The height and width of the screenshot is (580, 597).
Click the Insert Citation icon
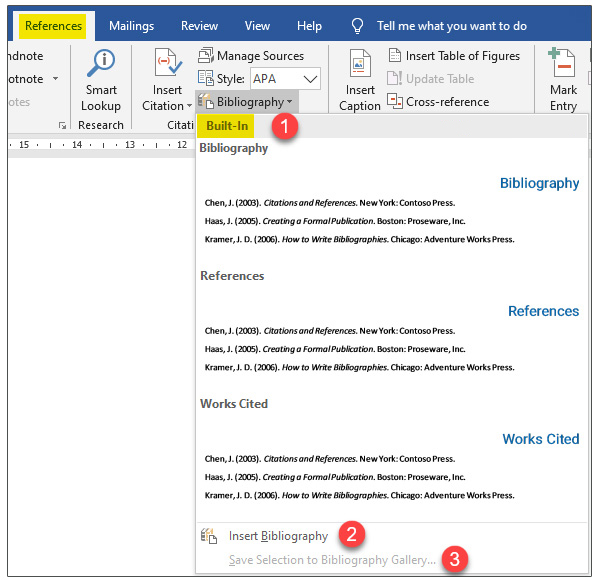167,62
